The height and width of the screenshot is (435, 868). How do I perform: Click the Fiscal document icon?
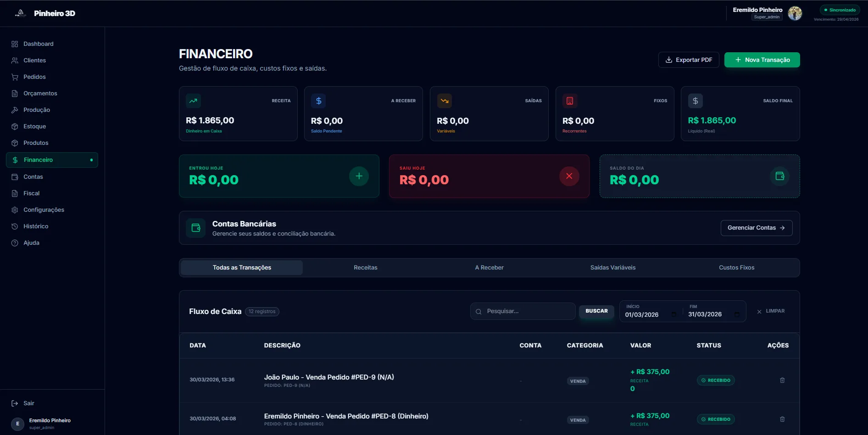pos(15,193)
